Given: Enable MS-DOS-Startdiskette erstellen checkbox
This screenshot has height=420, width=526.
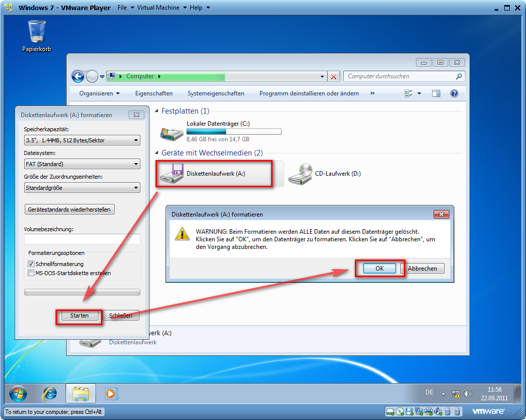Looking at the screenshot, I should point(31,273).
